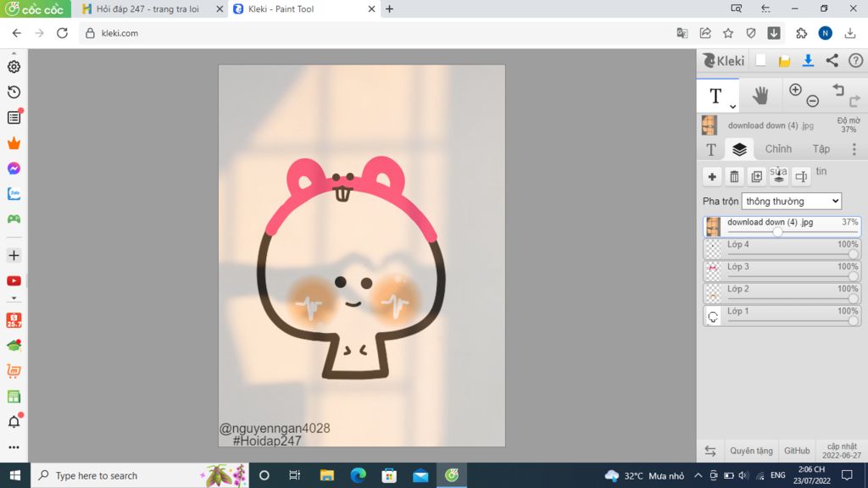This screenshot has width=868, height=488.
Task: Open YouTube from the browser sidebar
Action: 14,281
